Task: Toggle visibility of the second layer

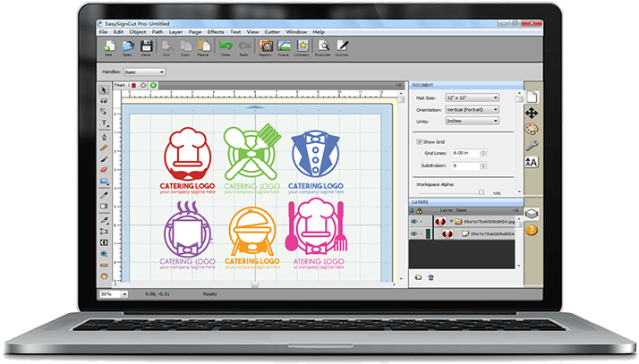Action: (413, 233)
